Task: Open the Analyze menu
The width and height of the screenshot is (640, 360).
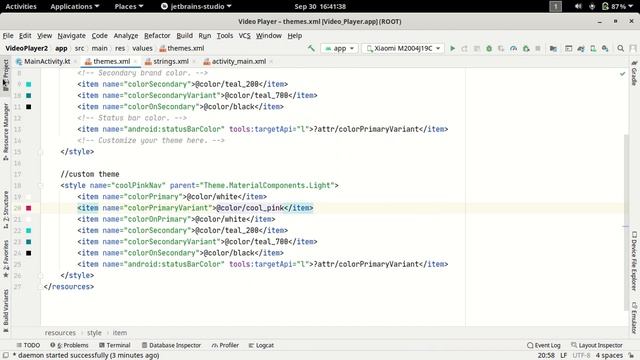Action: coord(126,36)
